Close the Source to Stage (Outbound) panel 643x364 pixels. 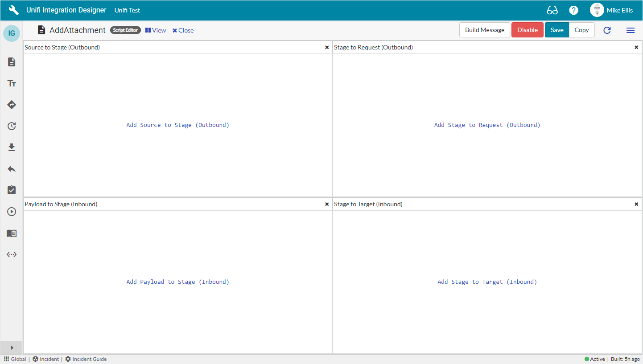click(327, 47)
